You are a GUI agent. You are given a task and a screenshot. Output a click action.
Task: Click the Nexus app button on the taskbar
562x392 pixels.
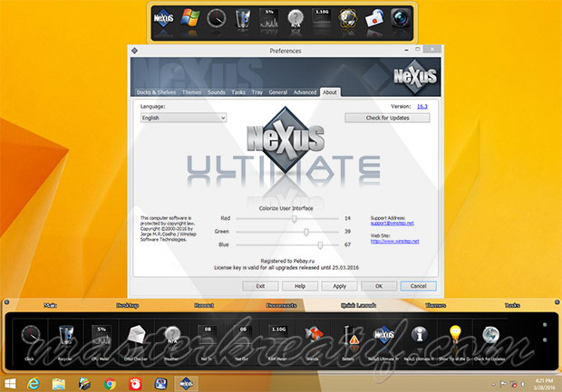coord(187,384)
